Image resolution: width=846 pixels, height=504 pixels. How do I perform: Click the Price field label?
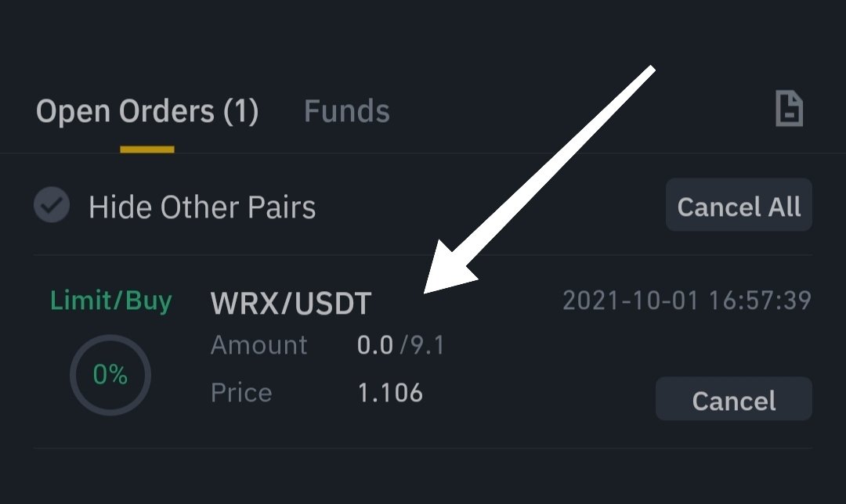pos(241,392)
